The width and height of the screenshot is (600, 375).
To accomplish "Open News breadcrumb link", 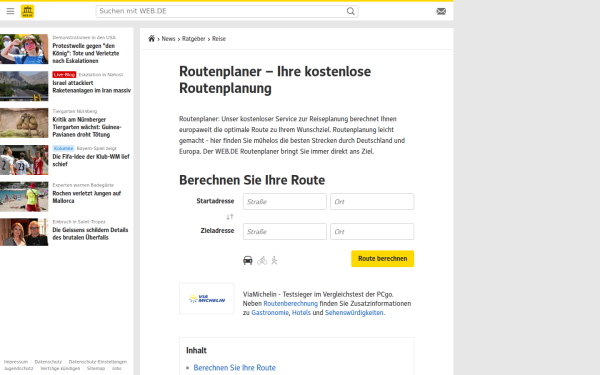I will [x=168, y=39].
